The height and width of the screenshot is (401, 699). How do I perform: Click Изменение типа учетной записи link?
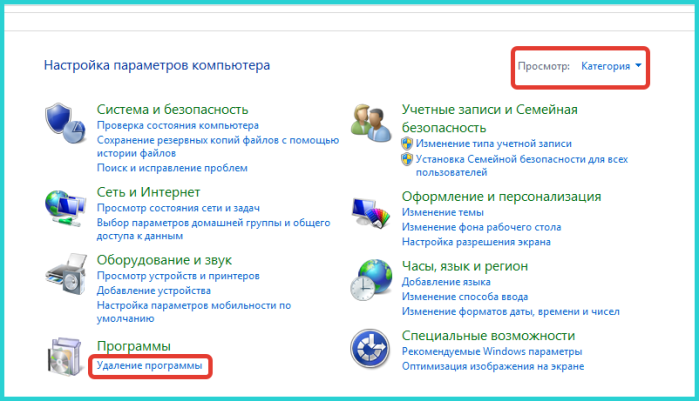tap(493, 144)
